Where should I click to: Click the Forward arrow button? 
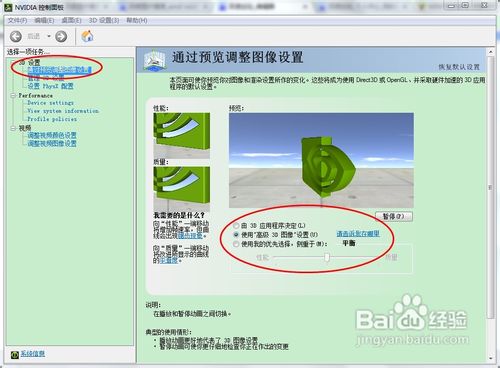[x=61, y=36]
